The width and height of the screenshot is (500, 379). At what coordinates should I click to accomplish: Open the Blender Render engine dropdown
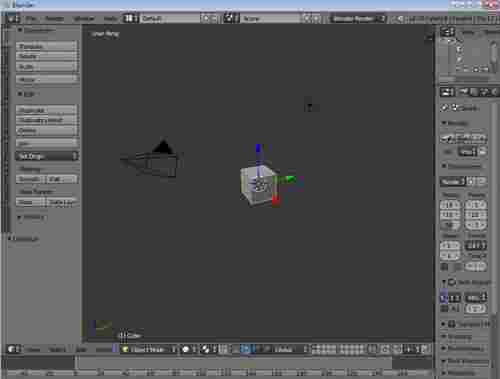point(358,19)
